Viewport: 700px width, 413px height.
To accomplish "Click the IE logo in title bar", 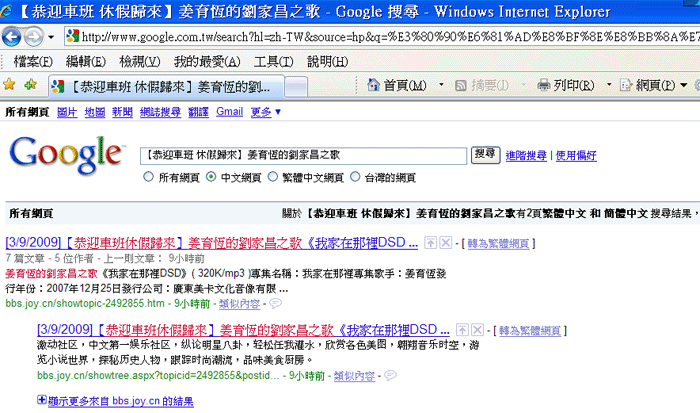I will tap(6, 11).
